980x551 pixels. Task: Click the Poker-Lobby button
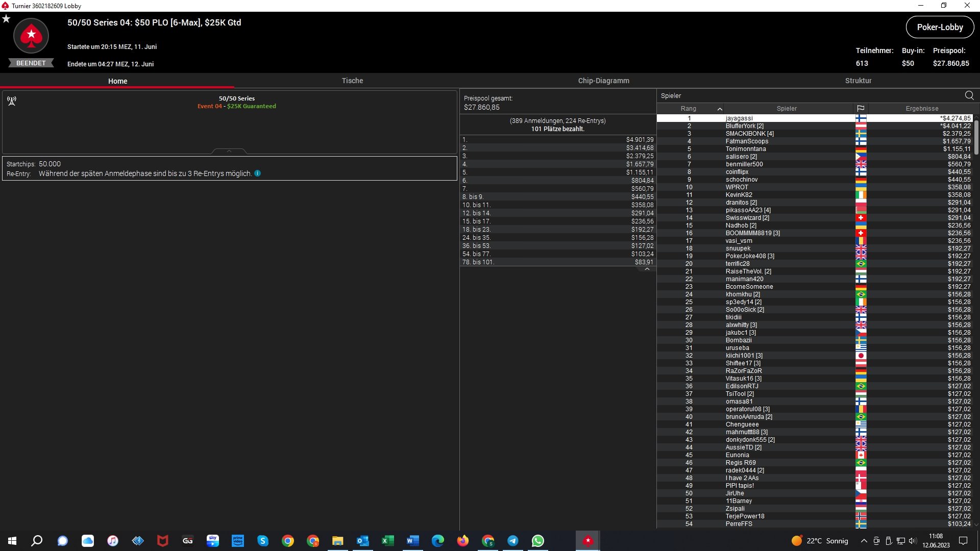pyautogui.click(x=940, y=27)
